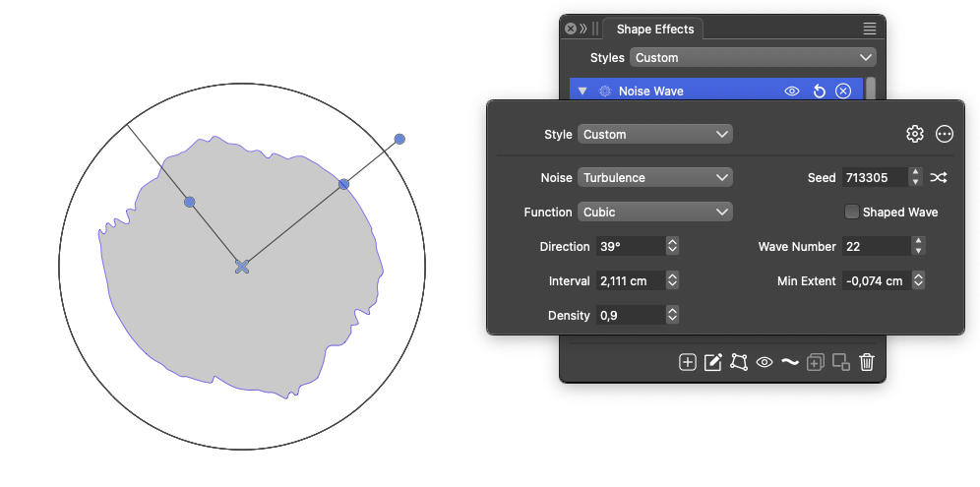Click the overlapping squares icon beside the trash
The width and height of the screenshot is (980, 487).
(x=841, y=362)
